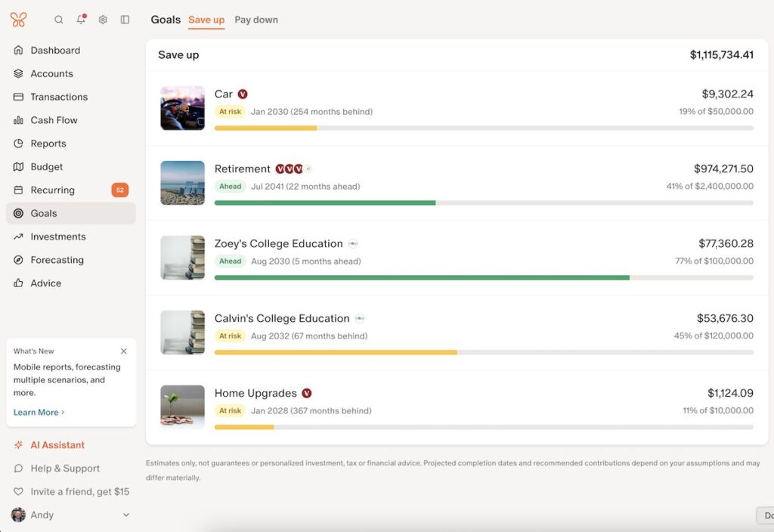Open the Forecasting page
This screenshot has height=532, width=774.
[71, 260]
